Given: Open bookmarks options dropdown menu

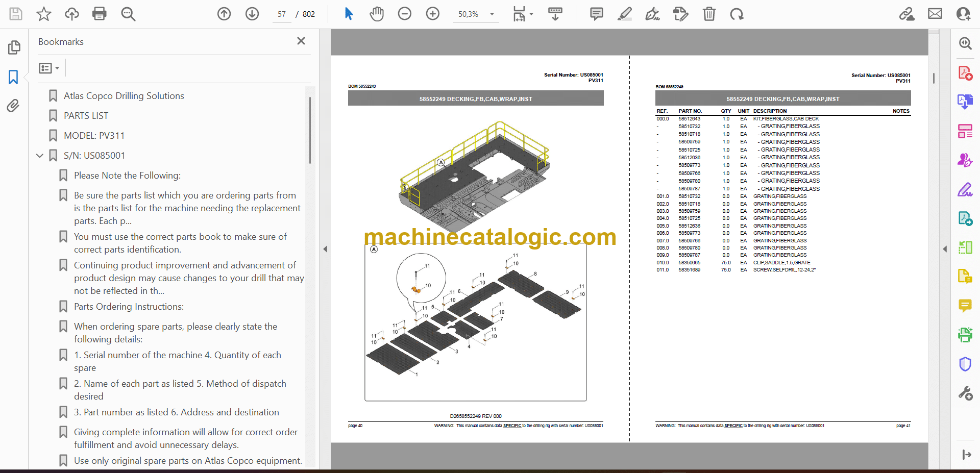Looking at the screenshot, I should click(x=49, y=68).
